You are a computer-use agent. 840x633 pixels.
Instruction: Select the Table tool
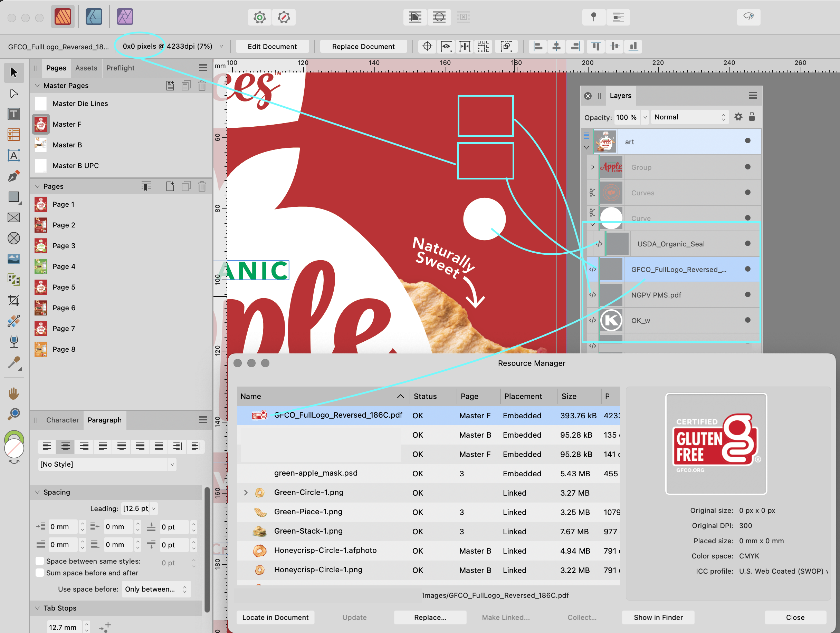[14, 135]
